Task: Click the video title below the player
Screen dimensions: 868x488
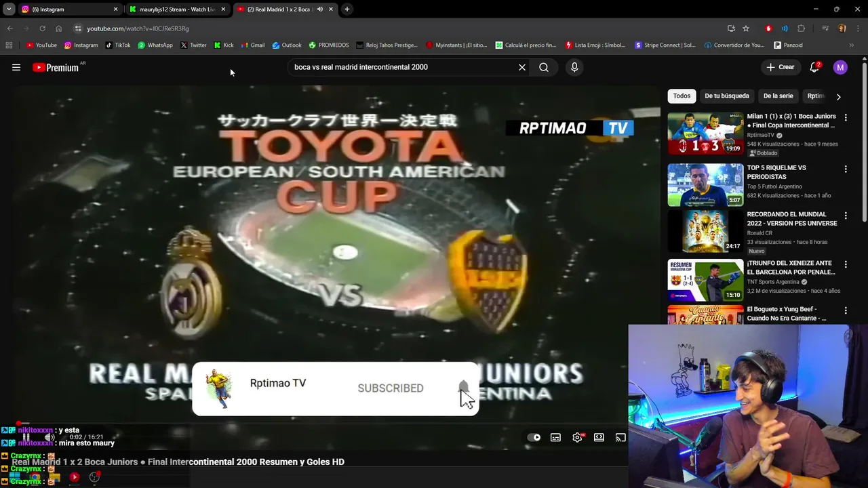Action: 178,462
